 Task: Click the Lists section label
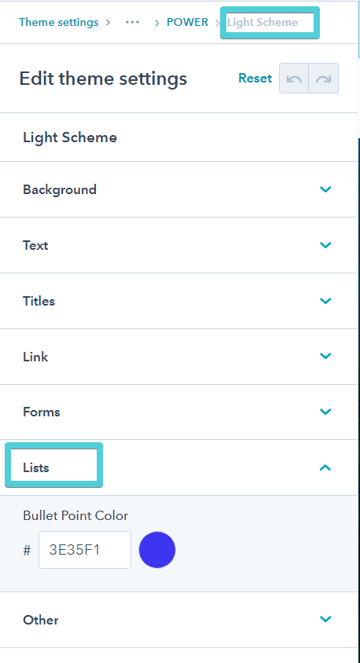click(36, 468)
